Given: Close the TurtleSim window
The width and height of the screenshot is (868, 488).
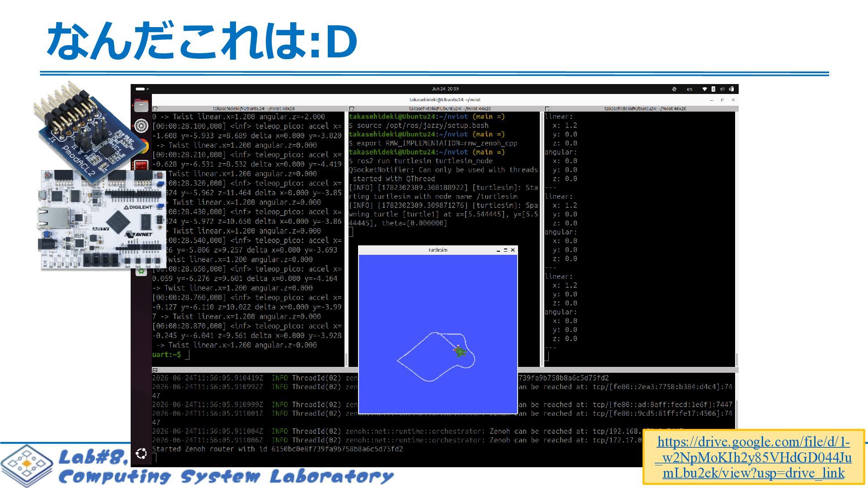Looking at the screenshot, I should (x=513, y=250).
